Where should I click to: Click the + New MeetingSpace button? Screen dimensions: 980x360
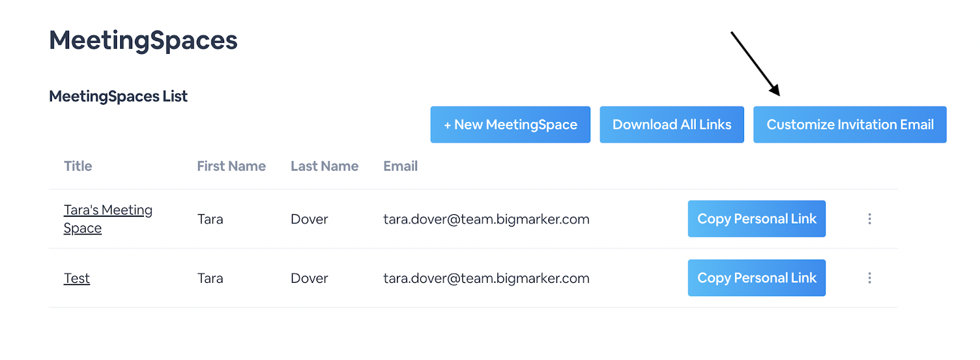point(510,125)
